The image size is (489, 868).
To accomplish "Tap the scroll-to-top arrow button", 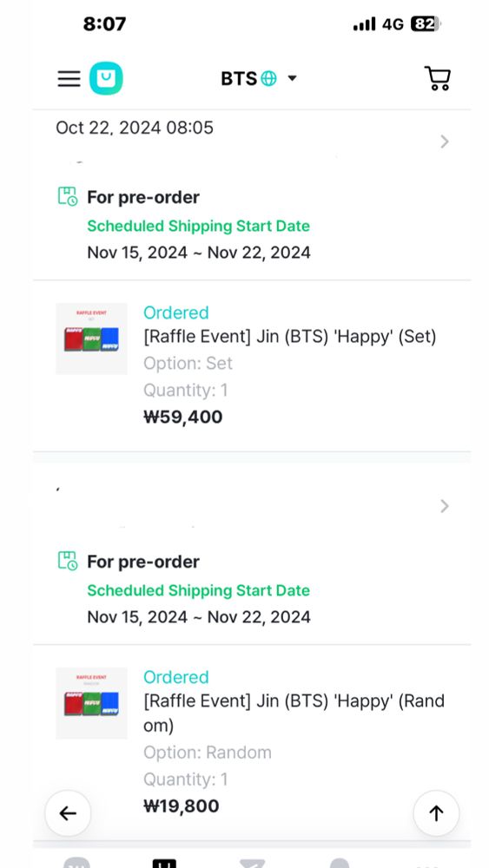I will (x=436, y=813).
